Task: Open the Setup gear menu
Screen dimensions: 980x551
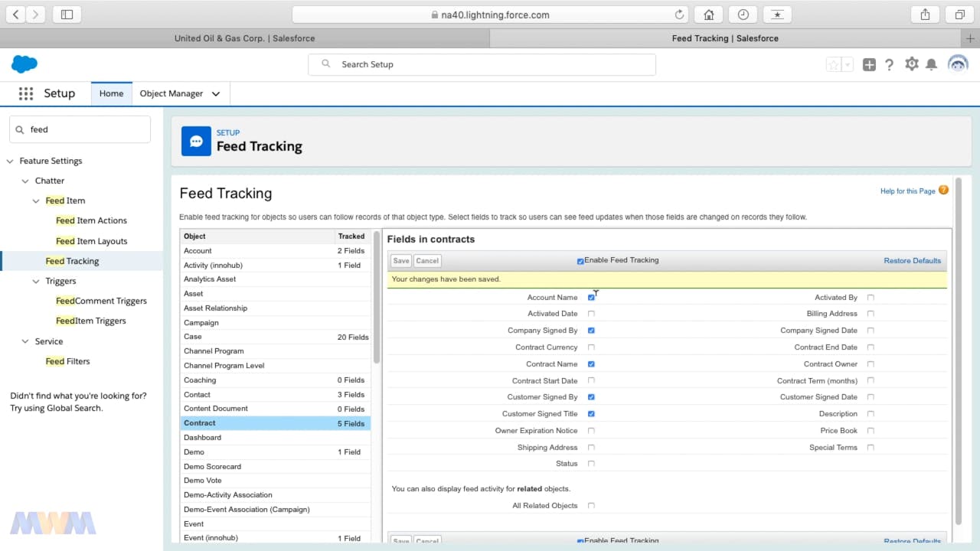Action: [x=911, y=64]
